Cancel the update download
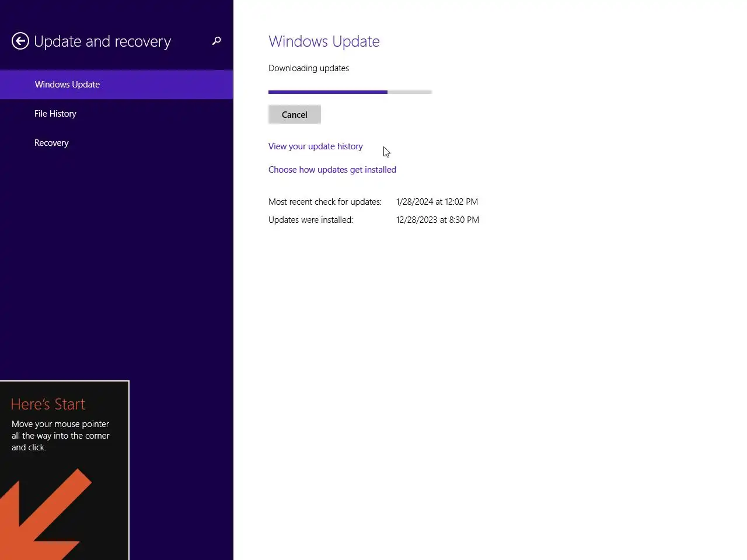 [x=295, y=114]
